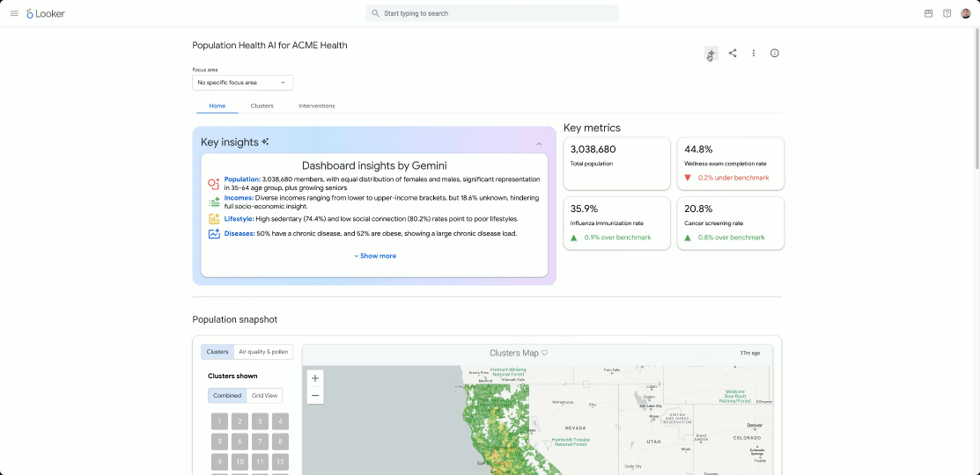The height and width of the screenshot is (475, 980).
Task: Open the main hamburger menu
Action: (x=13, y=13)
